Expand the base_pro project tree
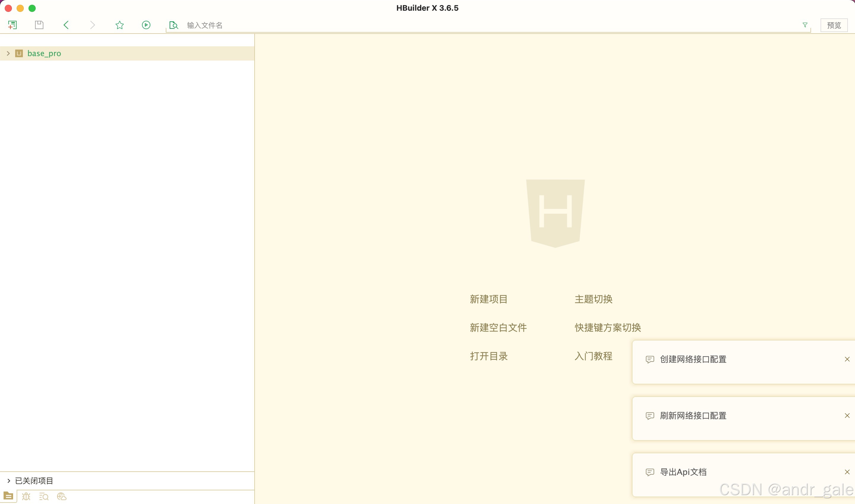Screen dimensions: 855x504 [8, 53]
